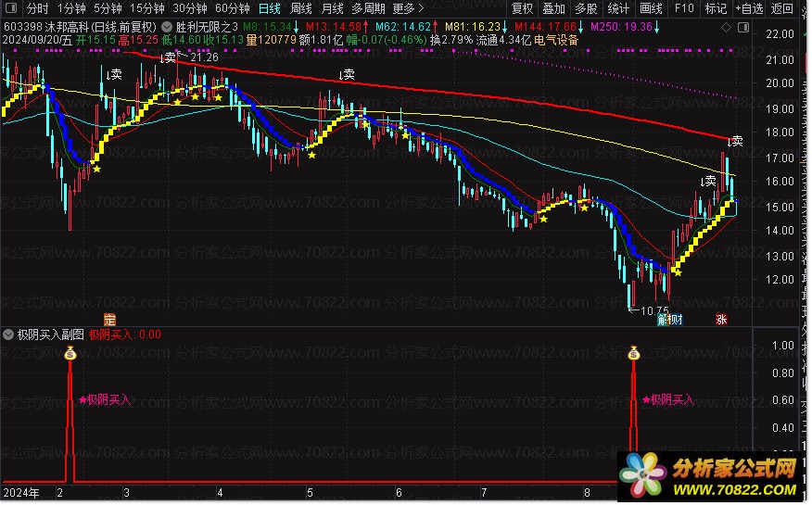Switch to 分时 intraday view
812x505 pixels.
[37, 8]
